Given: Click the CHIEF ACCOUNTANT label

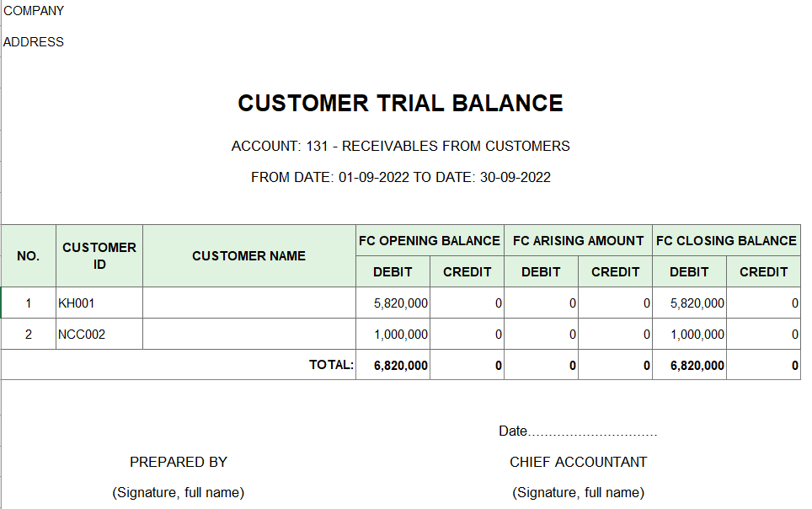Looking at the screenshot, I should point(579,462).
